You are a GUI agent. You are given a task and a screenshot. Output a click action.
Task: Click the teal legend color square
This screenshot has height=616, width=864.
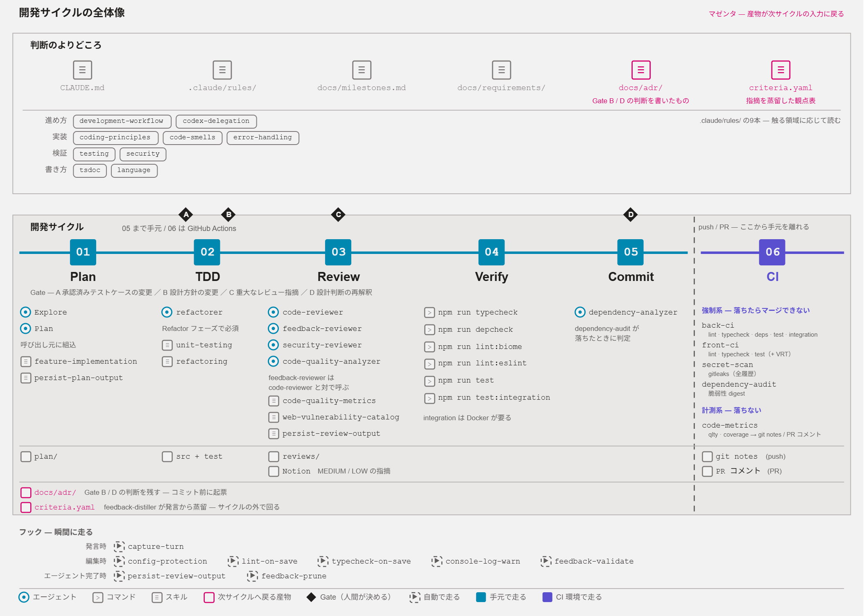pos(481,597)
